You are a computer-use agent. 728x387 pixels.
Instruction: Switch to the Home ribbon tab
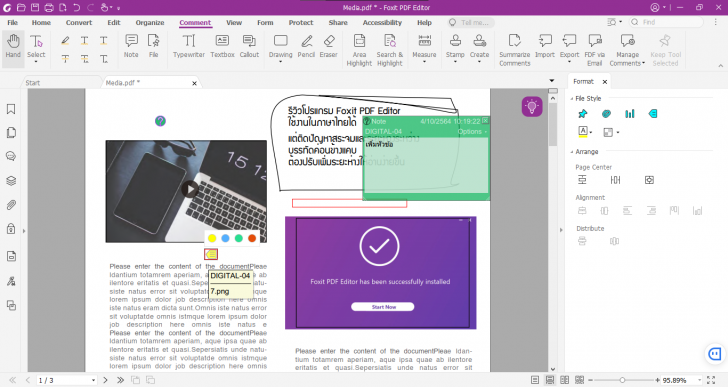point(41,22)
